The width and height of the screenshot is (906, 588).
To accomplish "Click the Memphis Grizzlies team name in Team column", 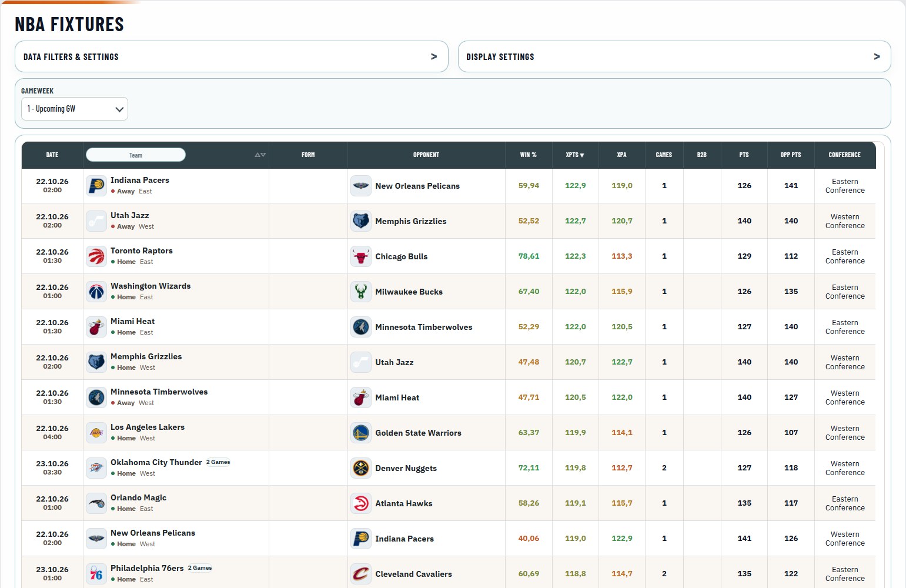I will 146,357.
